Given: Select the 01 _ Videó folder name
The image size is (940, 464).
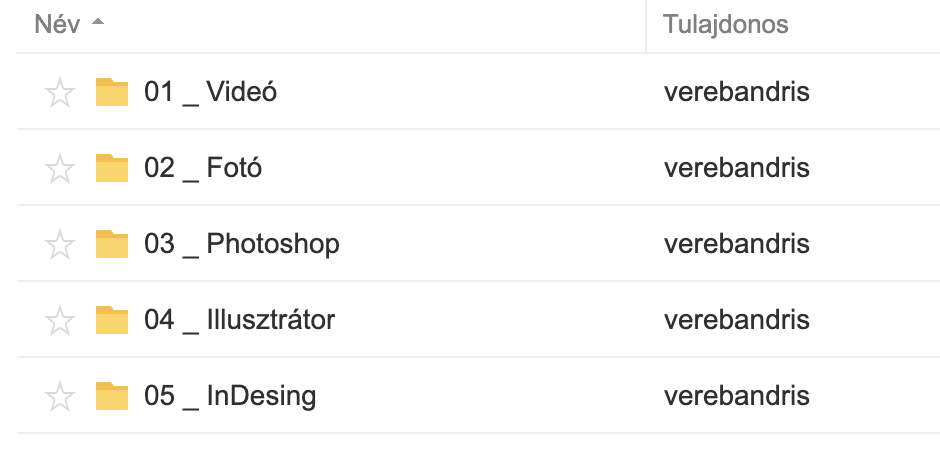Looking at the screenshot, I should pos(211,93).
